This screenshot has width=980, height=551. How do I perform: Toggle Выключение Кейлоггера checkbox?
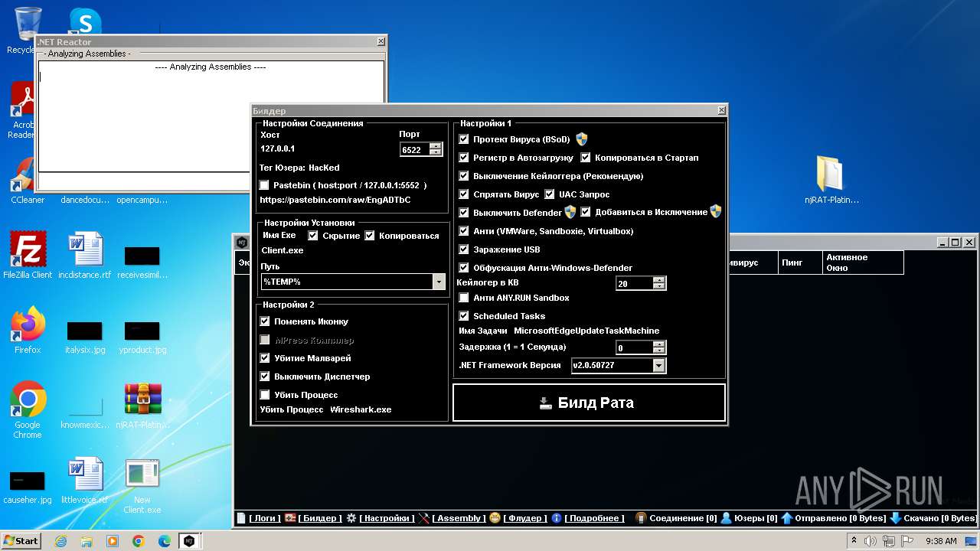(463, 176)
